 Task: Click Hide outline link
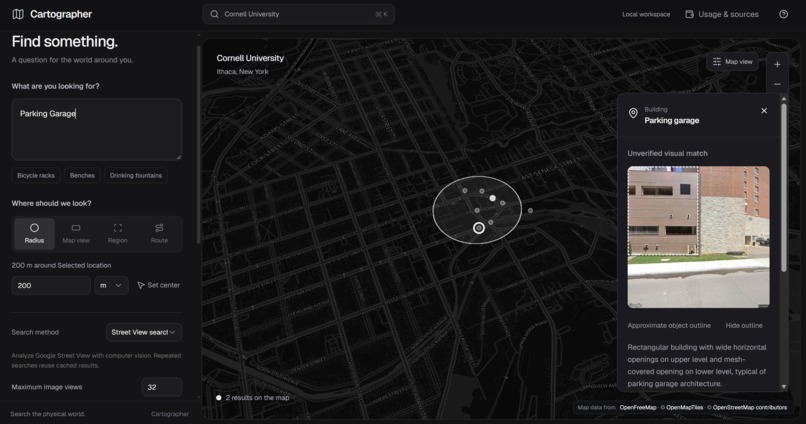click(x=744, y=325)
